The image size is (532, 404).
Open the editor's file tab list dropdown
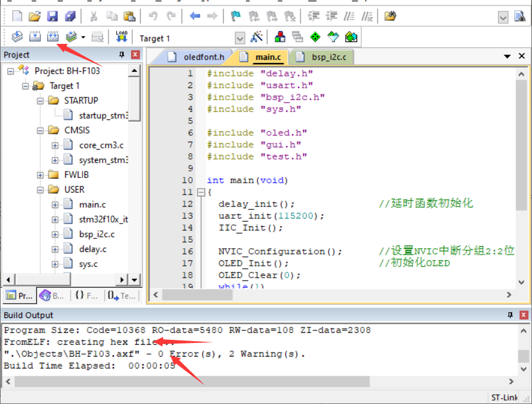click(x=507, y=56)
